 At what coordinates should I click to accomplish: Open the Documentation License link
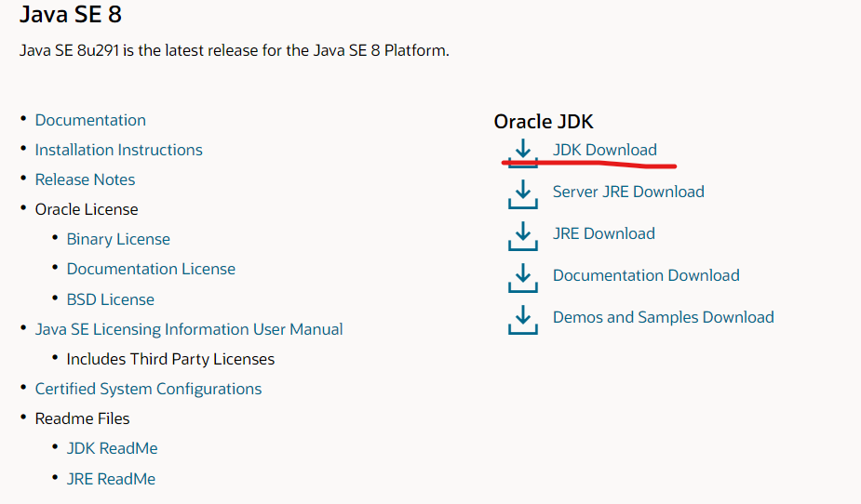pos(151,269)
